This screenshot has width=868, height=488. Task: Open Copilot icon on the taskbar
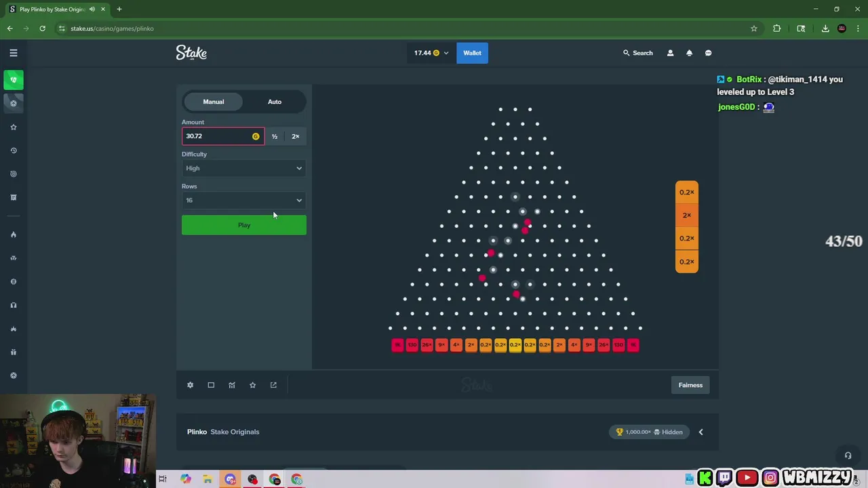pos(185,479)
